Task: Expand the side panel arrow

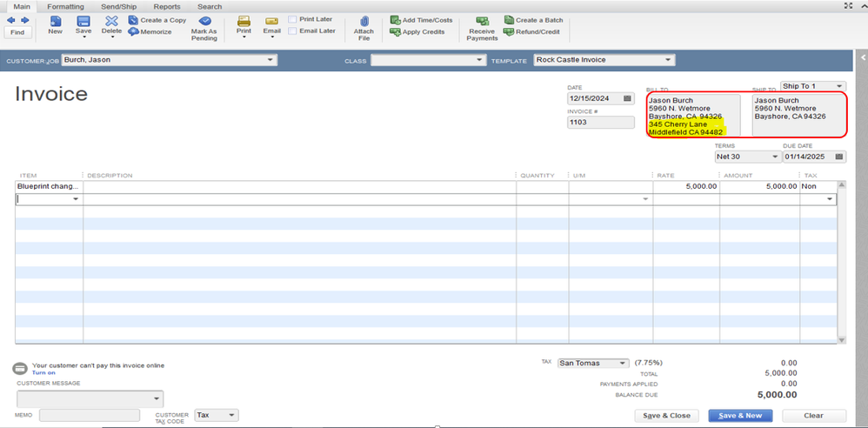Action: coord(863,57)
